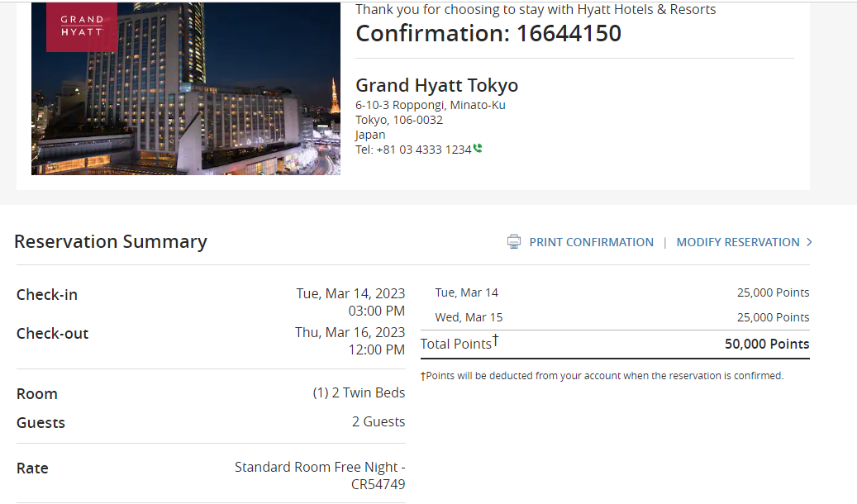The height and width of the screenshot is (504, 857).
Task: Click the 2 Twin Beds room description
Action: [359, 393]
